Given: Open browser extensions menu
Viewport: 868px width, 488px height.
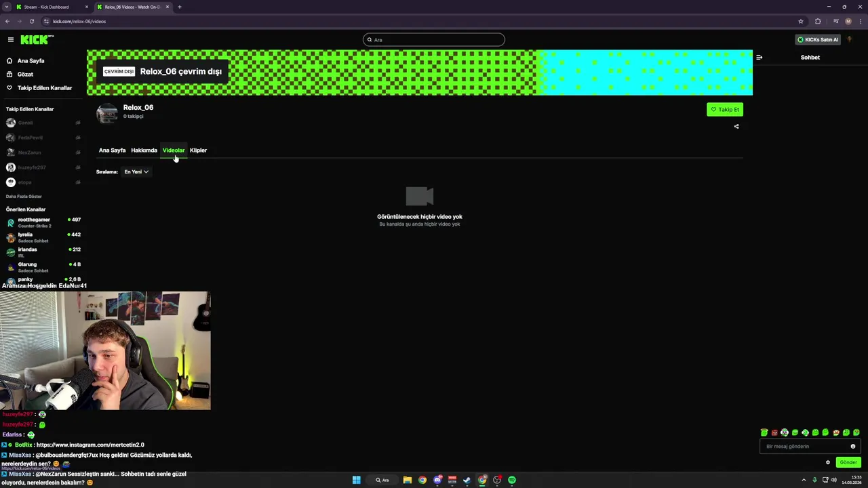Looking at the screenshot, I should (818, 21).
